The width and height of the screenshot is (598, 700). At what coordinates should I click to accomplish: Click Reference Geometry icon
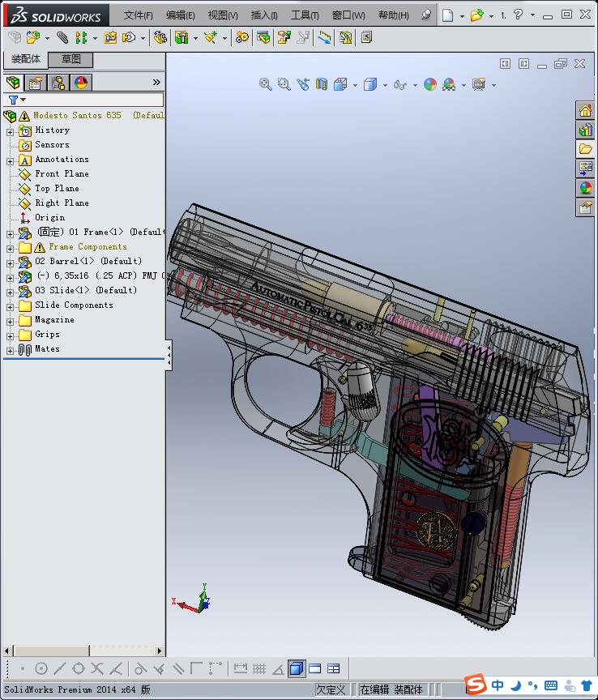point(211,37)
